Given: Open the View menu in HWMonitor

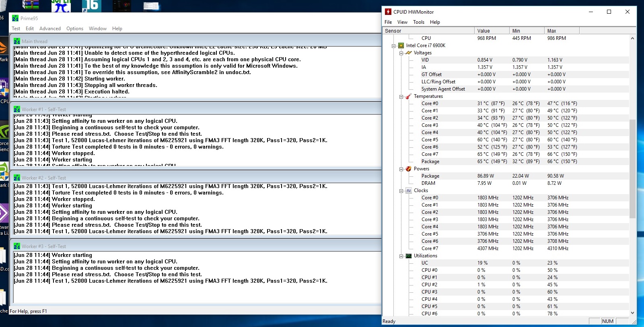Looking at the screenshot, I should pos(402,22).
